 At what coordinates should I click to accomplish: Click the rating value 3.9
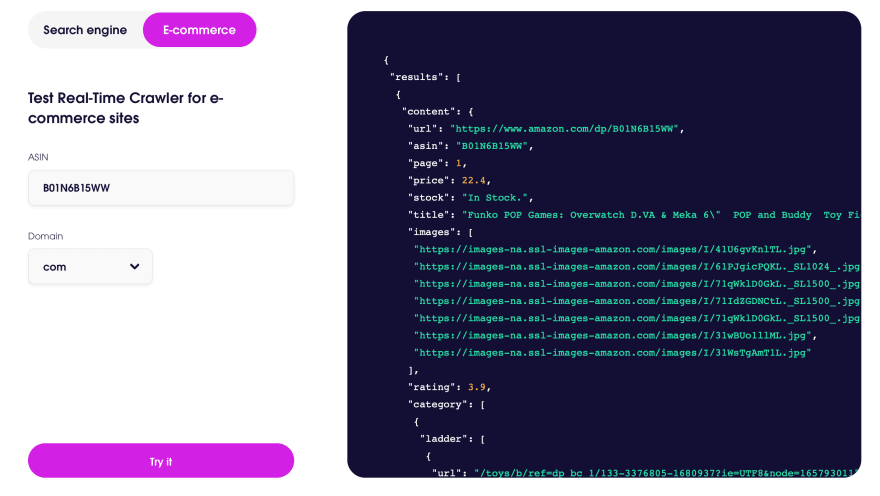click(x=476, y=387)
